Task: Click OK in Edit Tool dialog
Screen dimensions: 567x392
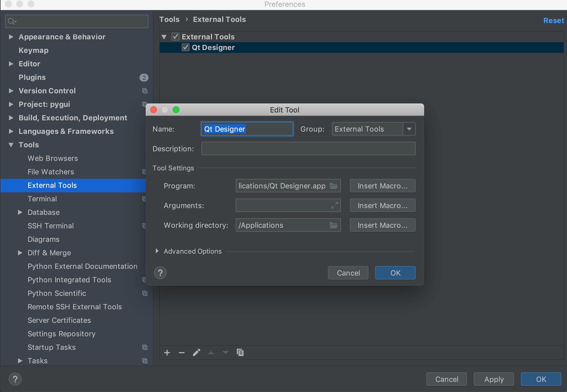Action: coord(395,273)
